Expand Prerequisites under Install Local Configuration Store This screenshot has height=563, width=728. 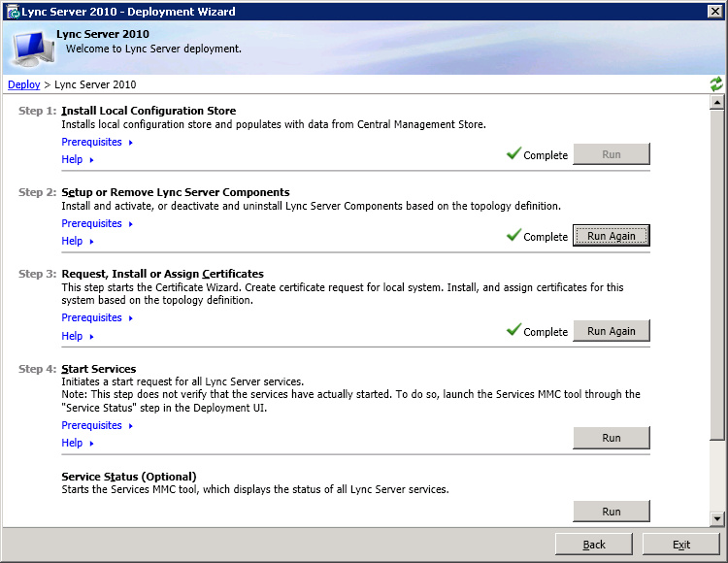coord(97,142)
